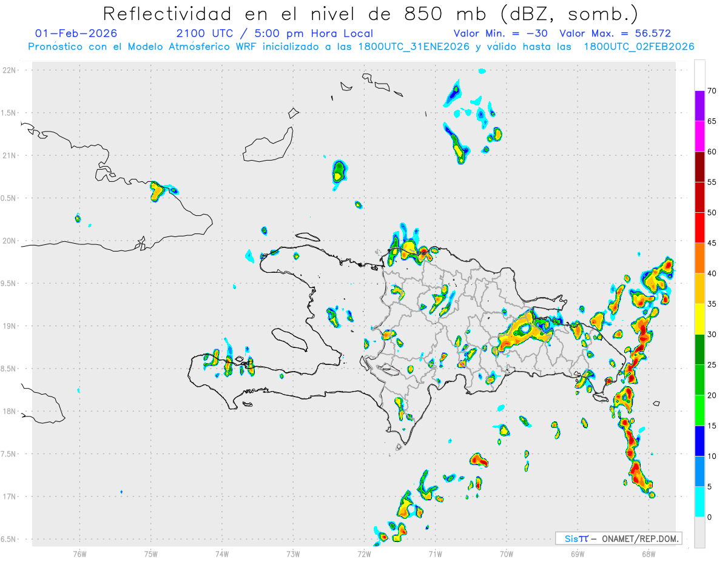Select the date text '01-Feb-2026'
The image size is (728, 562).
point(76,33)
